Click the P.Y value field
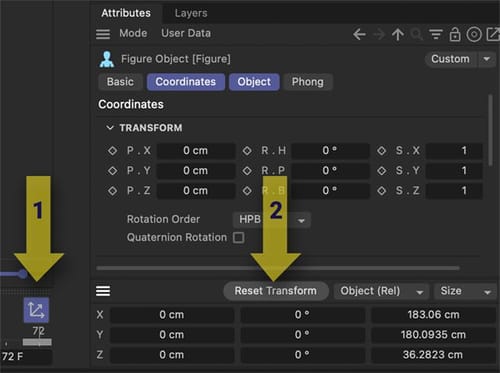The image size is (500, 373). [196, 171]
